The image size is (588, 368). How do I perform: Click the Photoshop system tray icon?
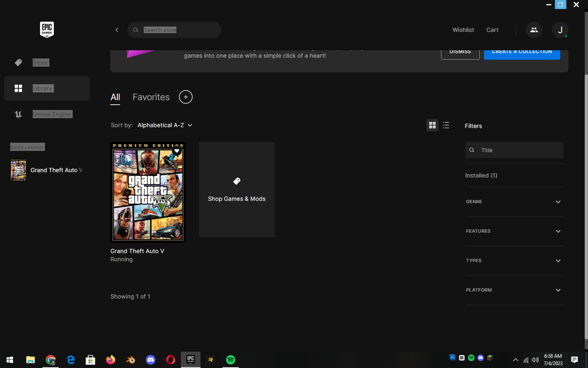pyautogui.click(x=452, y=358)
